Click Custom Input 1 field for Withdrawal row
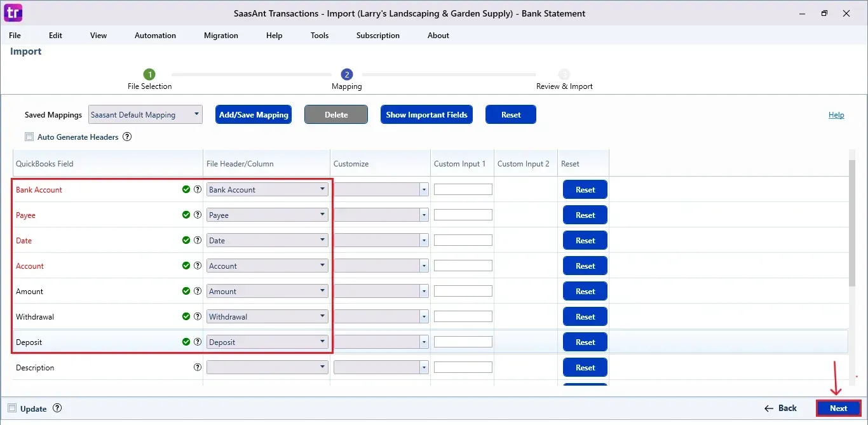Screen dimensions: 868x425 pyautogui.click(x=463, y=316)
